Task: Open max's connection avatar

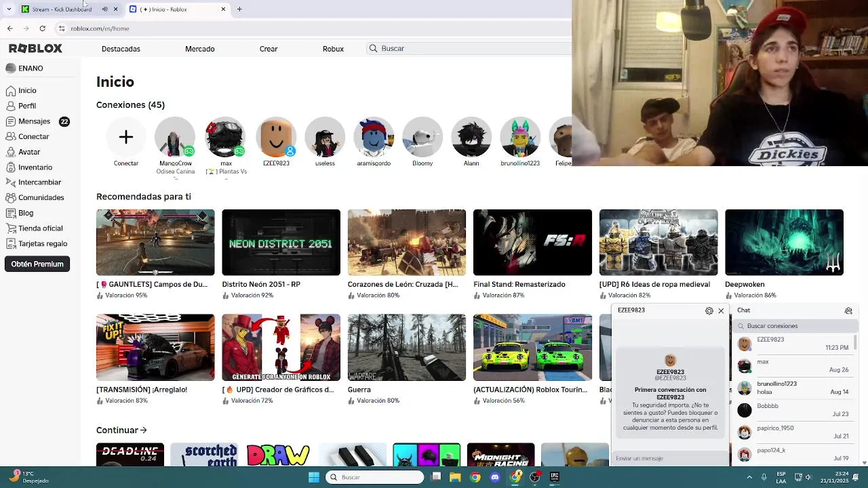Action: point(224,138)
